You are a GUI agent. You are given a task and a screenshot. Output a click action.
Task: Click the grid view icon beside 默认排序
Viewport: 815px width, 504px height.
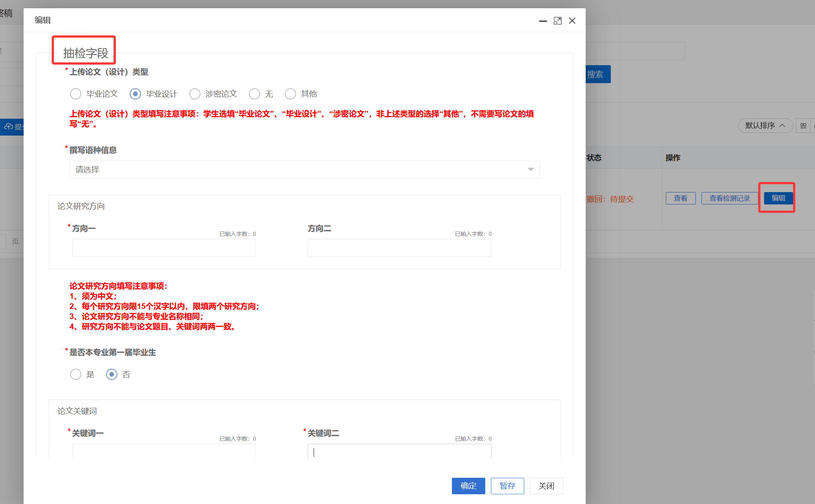pyautogui.click(x=803, y=126)
